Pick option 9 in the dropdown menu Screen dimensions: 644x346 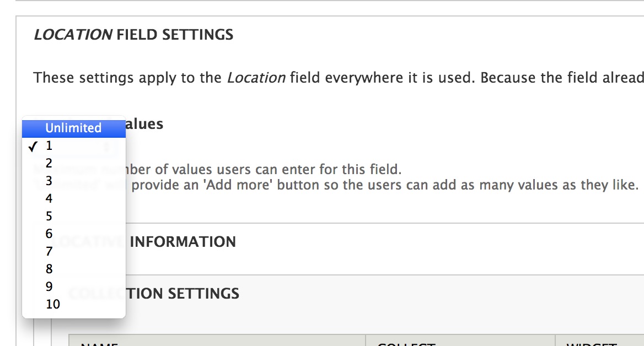pos(74,287)
